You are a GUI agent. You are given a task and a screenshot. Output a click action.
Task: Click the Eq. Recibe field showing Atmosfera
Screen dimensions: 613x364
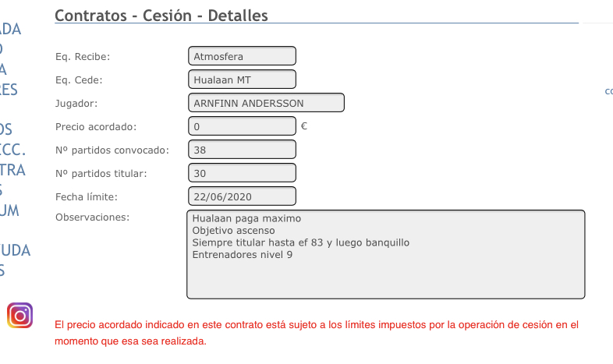(242, 56)
